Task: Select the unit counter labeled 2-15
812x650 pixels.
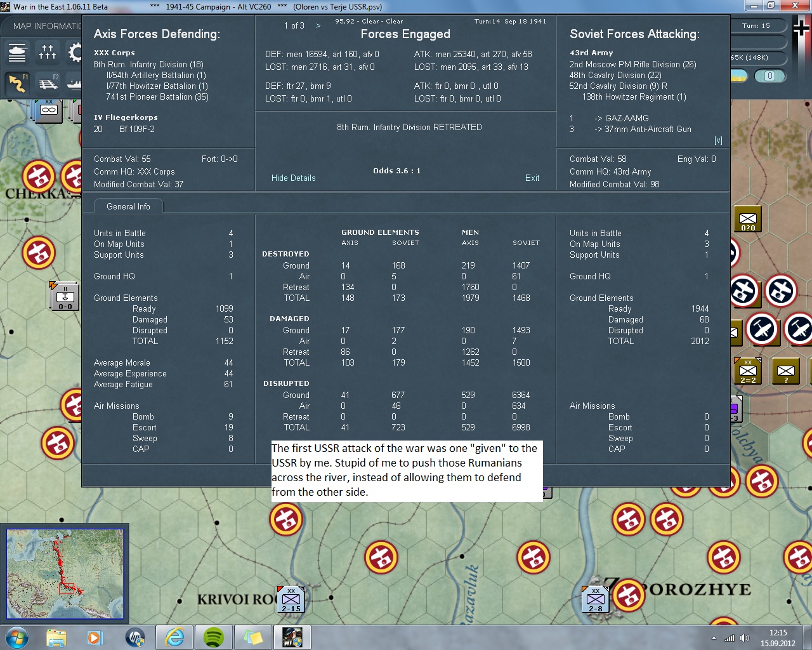Action: pos(291,600)
